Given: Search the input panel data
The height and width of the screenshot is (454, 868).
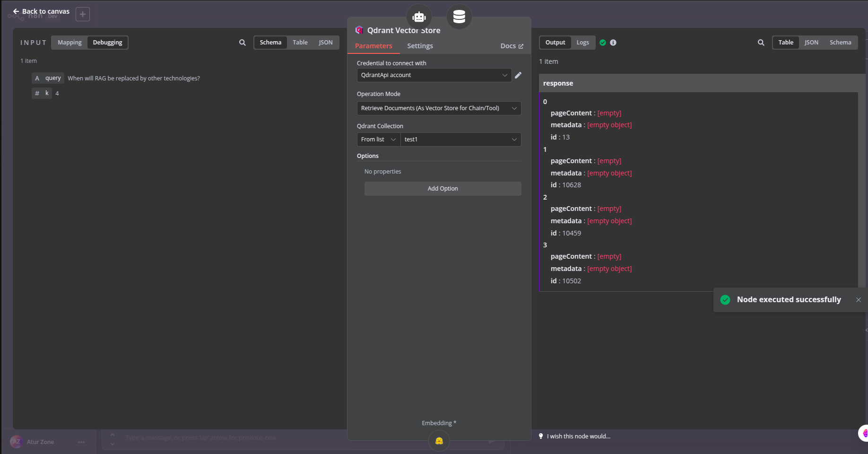Looking at the screenshot, I should tap(243, 43).
